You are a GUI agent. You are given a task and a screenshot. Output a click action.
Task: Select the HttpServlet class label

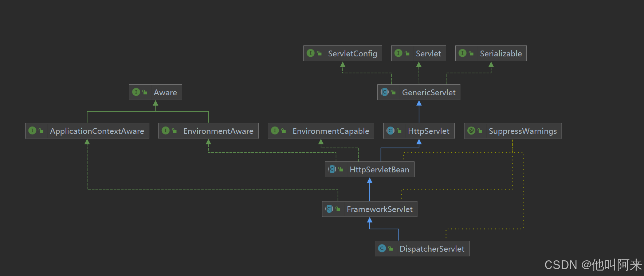coord(429,131)
